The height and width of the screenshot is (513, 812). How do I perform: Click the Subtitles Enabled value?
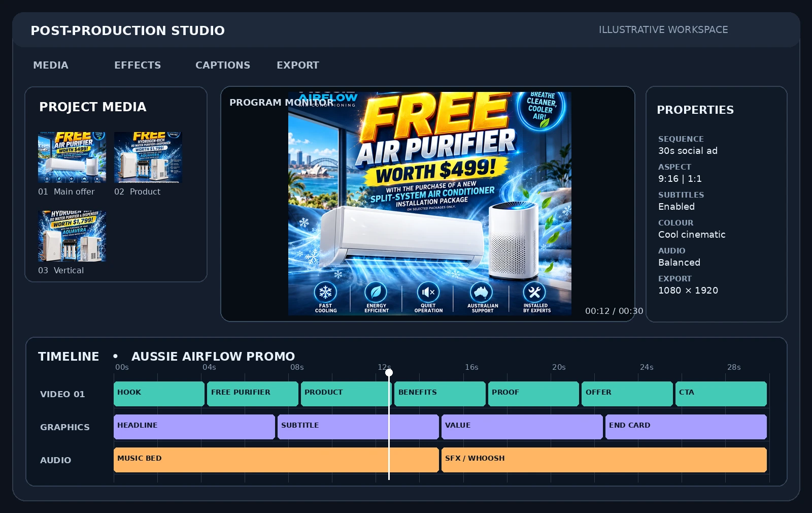[x=676, y=207]
